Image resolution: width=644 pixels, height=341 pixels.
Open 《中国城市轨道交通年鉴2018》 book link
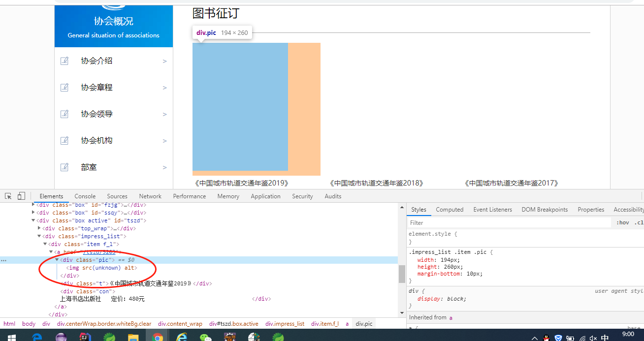376,183
